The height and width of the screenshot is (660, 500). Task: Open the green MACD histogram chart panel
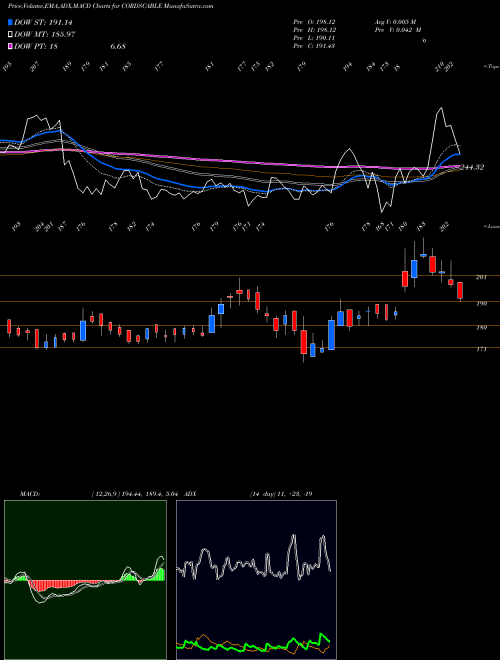(x=85, y=580)
